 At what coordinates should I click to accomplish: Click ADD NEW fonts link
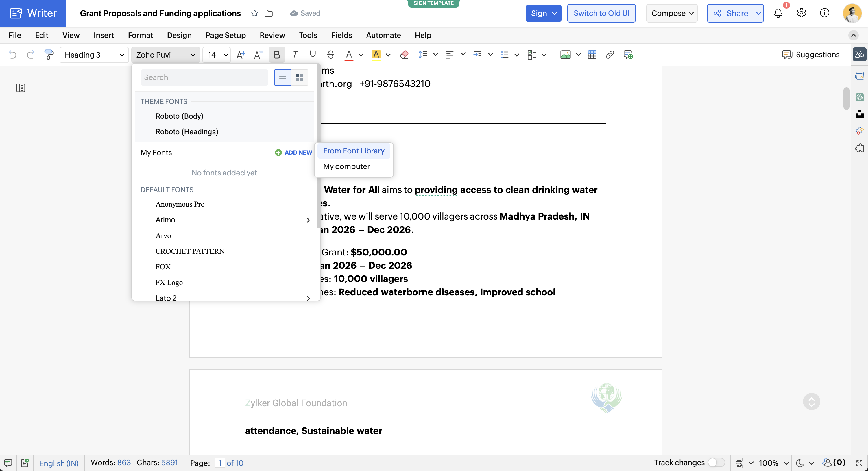pyautogui.click(x=293, y=153)
